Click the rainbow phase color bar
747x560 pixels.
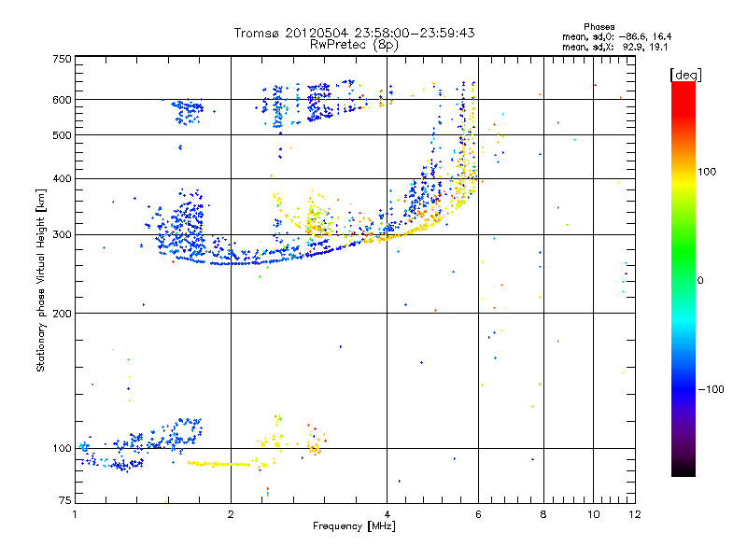[x=684, y=278]
